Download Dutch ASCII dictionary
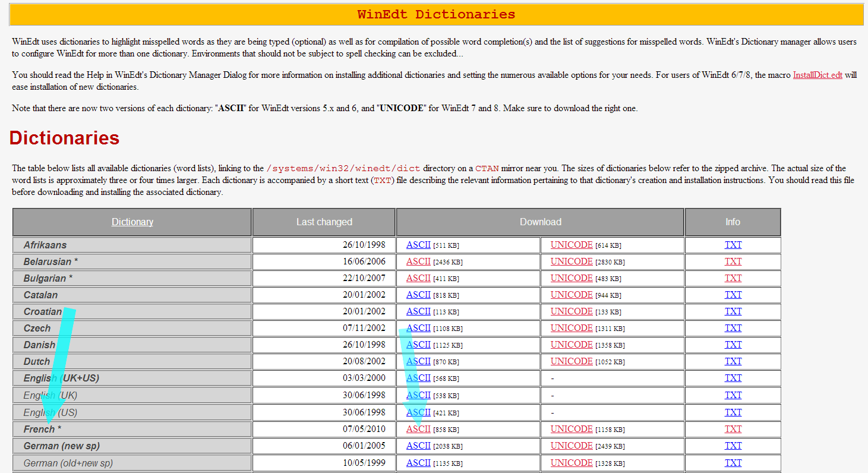Screen dimensions: 868x473 (x=418, y=361)
